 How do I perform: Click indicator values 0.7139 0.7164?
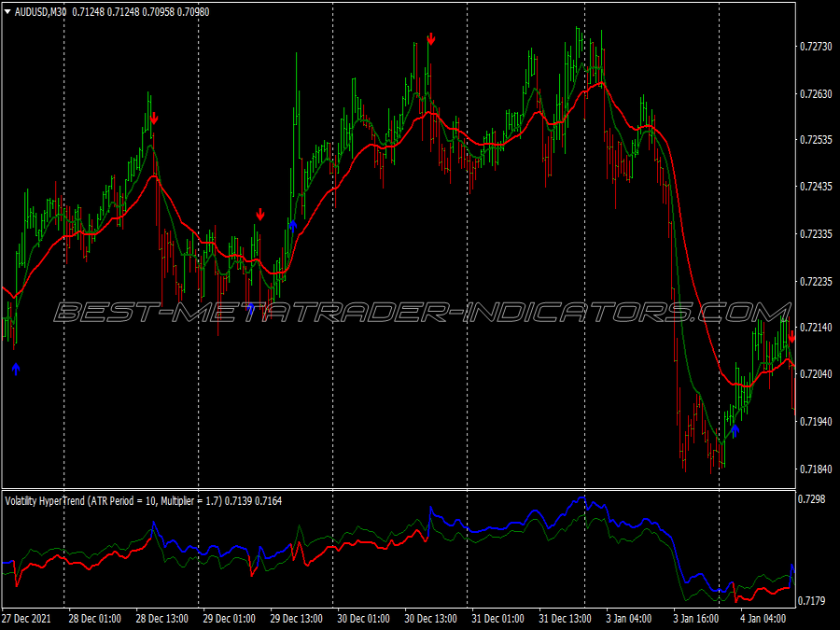click(x=253, y=501)
